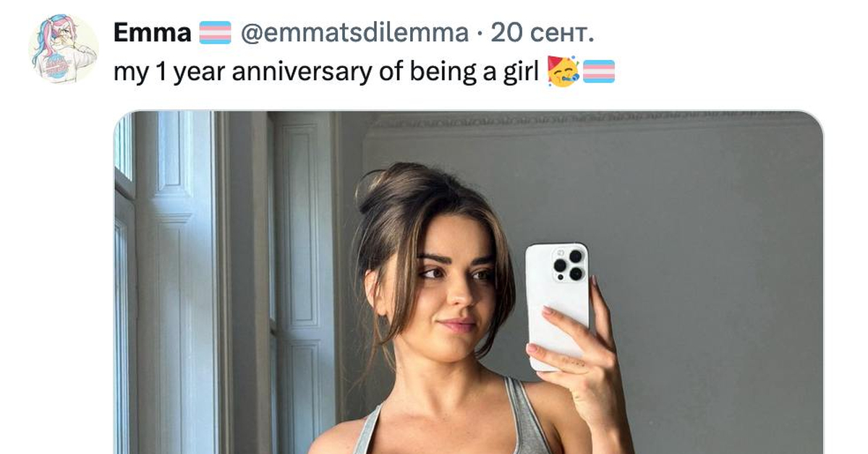Click the display name Emma
Viewport: 868px width, 454px height.
point(153,33)
